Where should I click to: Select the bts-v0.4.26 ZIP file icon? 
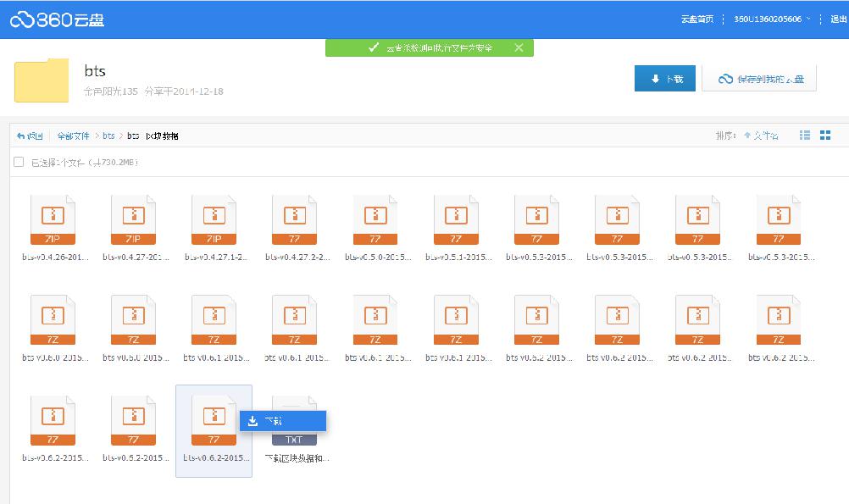point(53,220)
